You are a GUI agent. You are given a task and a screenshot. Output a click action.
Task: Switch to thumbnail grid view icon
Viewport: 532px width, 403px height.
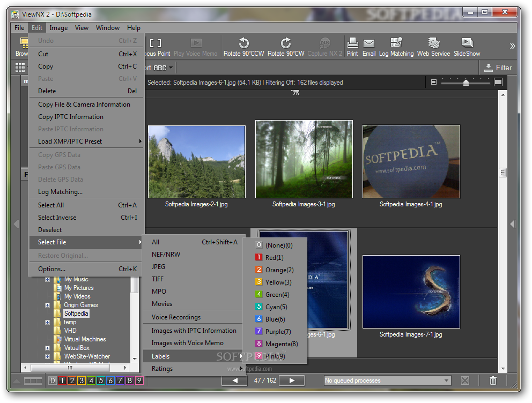pos(20,68)
